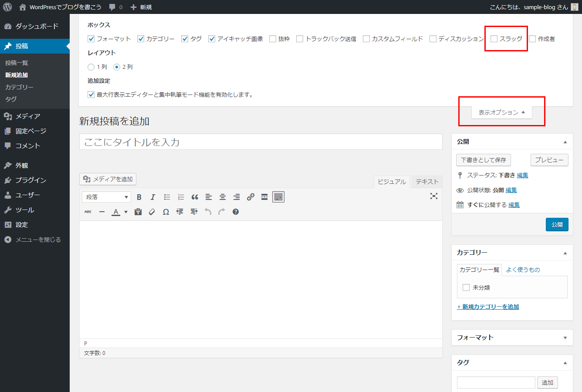Viewport: 582px width, 392px height.
Task: Switch to the テキスト editor tab
Action: point(426,182)
